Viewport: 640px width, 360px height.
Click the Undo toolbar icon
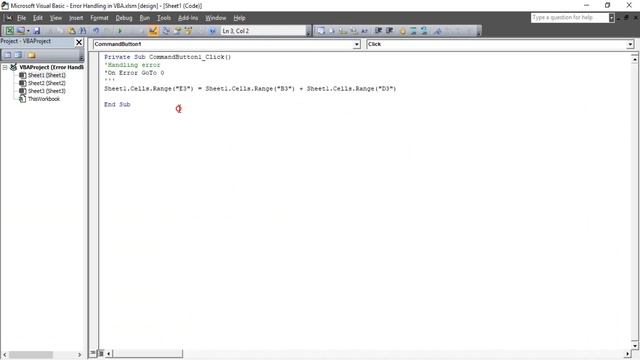tap(96, 31)
